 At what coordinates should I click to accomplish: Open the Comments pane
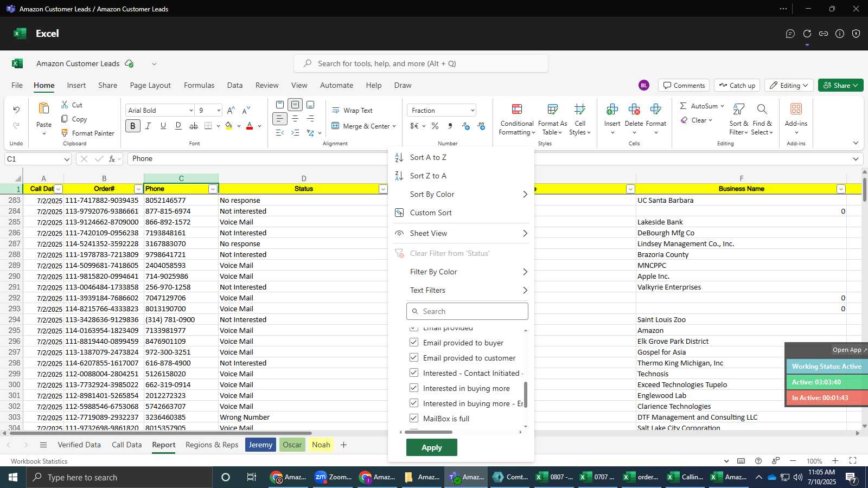684,85
